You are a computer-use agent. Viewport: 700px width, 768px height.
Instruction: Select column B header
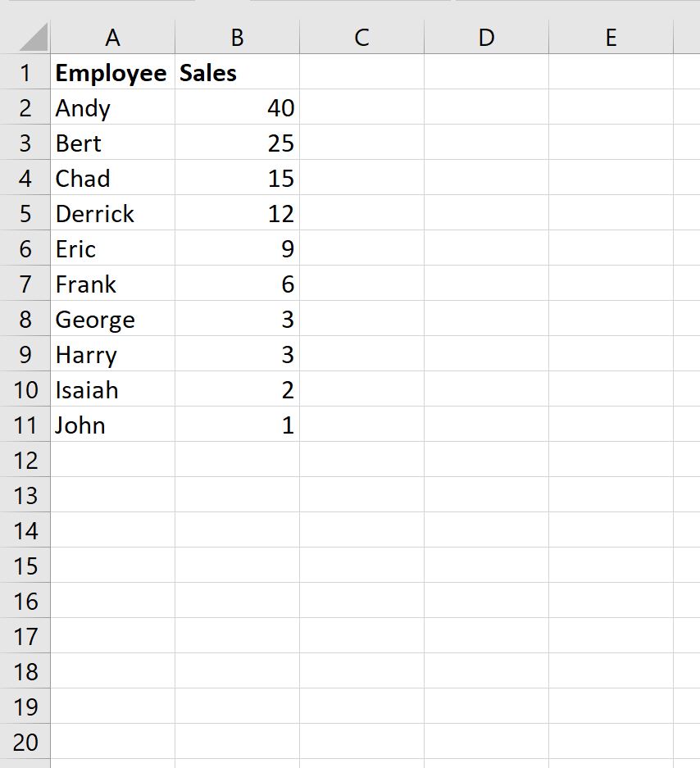click(x=237, y=37)
